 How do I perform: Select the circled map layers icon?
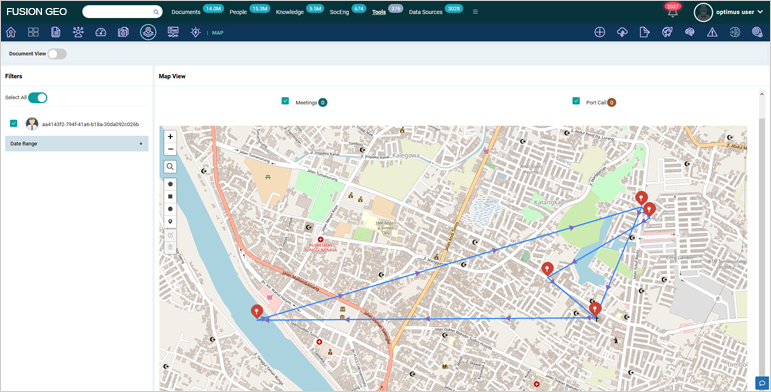148,32
